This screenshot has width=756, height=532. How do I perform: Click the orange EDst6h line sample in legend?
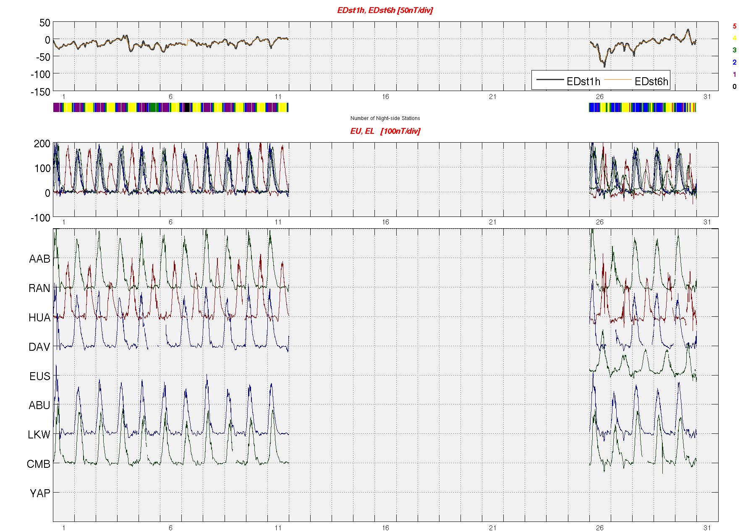(617, 80)
